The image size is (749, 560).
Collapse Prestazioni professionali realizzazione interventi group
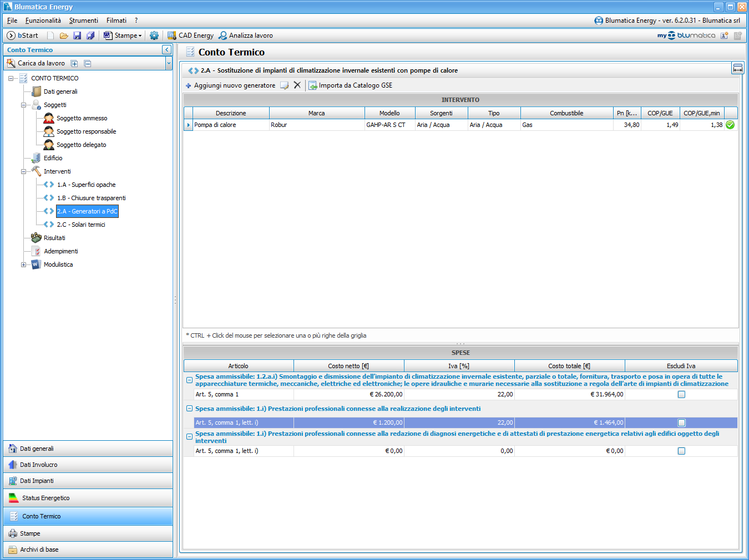click(189, 409)
